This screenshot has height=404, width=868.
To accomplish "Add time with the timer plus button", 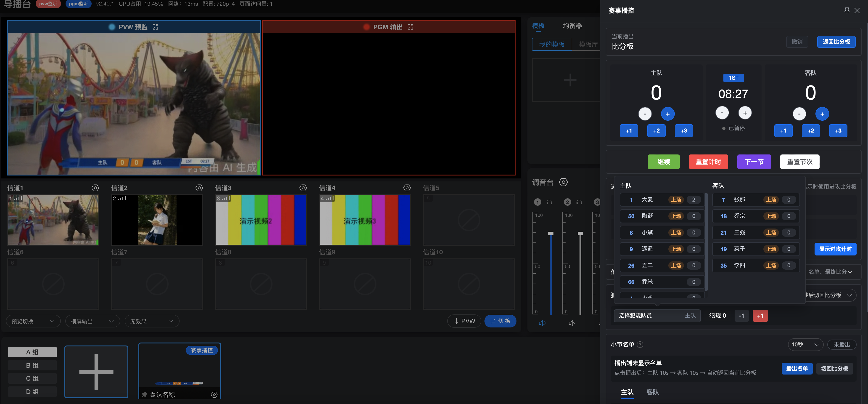I will 745,113.
